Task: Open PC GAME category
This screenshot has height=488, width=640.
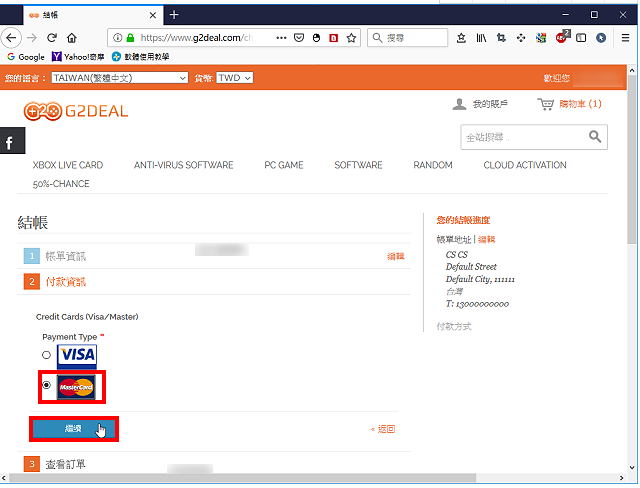Action: (x=284, y=165)
